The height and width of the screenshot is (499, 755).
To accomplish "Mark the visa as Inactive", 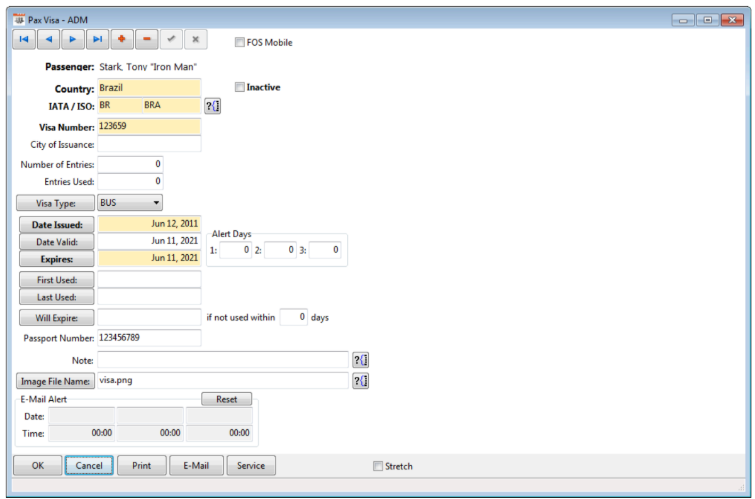I will click(x=240, y=87).
